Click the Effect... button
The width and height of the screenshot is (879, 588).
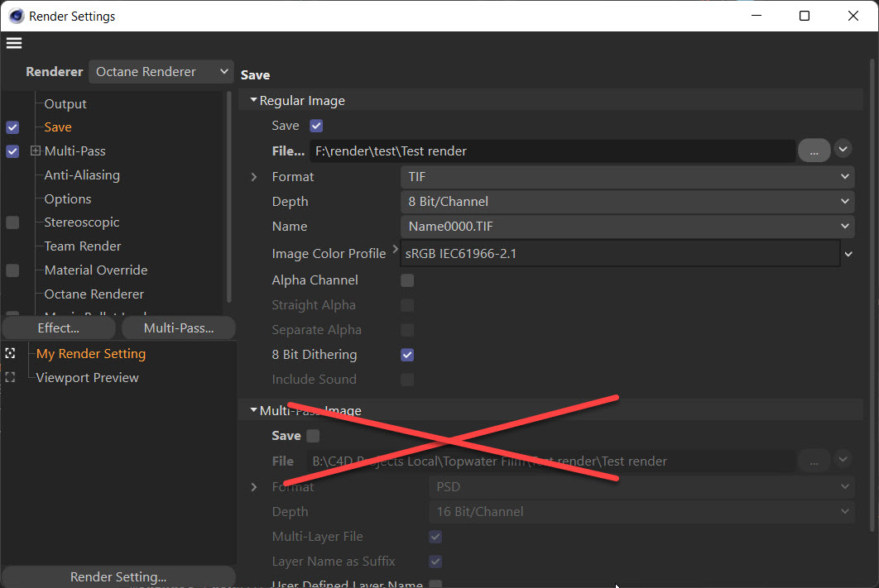click(x=58, y=328)
